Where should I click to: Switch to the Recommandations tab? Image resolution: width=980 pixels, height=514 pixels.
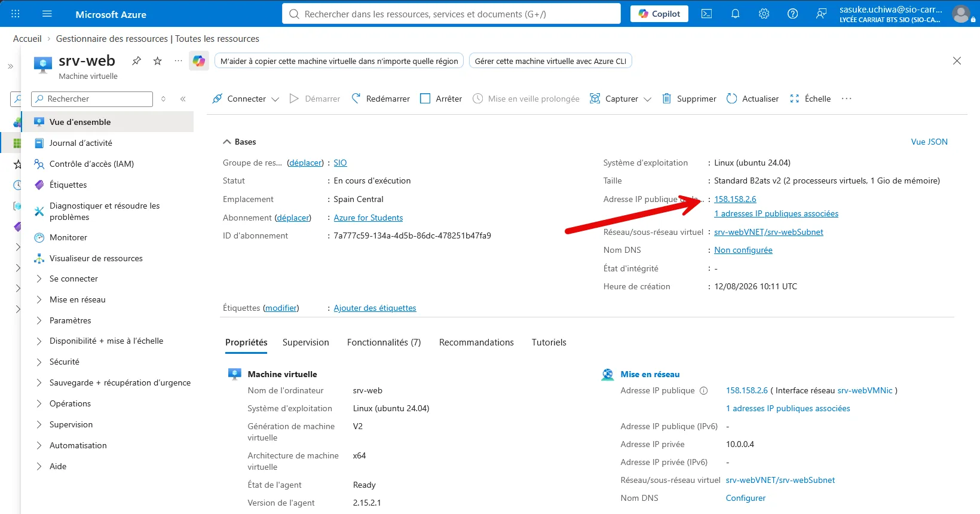click(476, 342)
